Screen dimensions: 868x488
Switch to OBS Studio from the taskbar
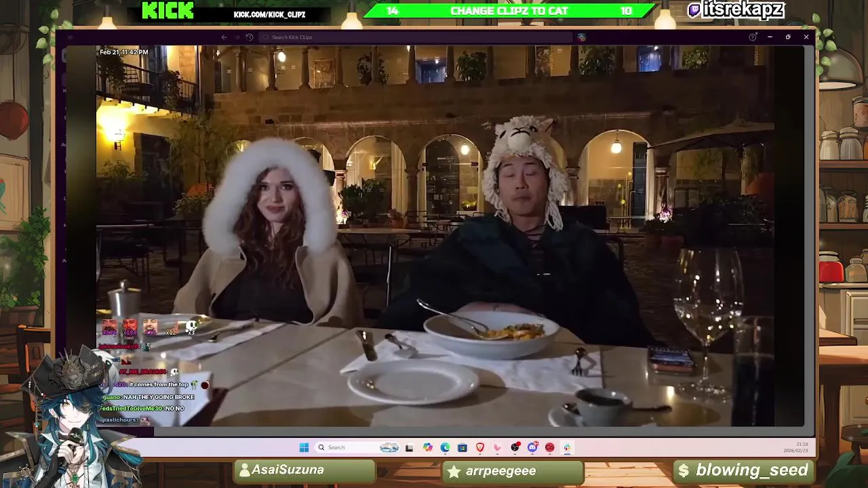click(515, 447)
